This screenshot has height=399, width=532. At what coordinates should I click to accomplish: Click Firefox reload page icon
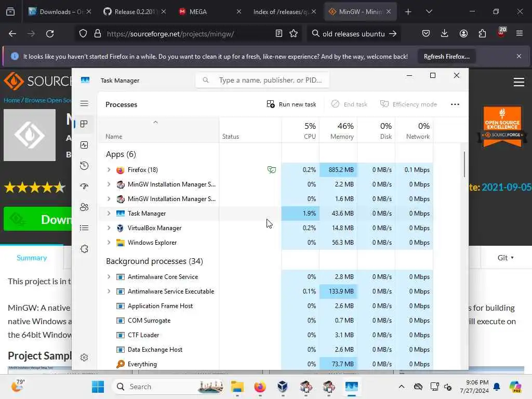point(50,34)
